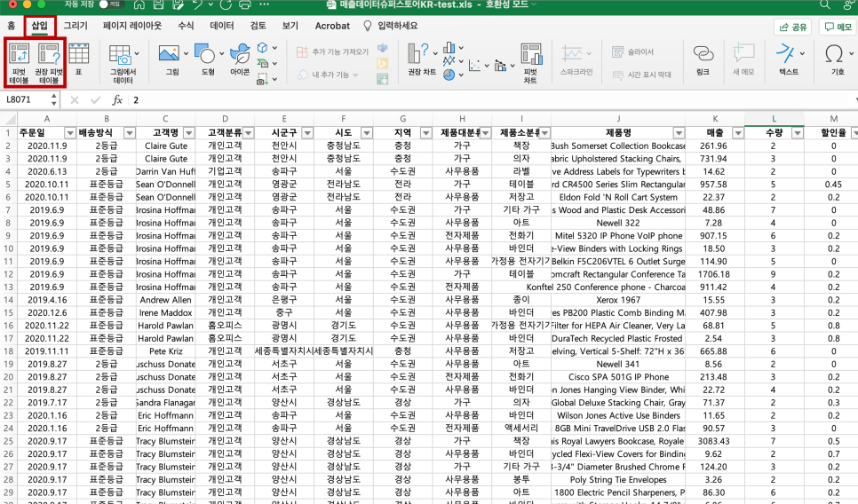Screen dimensions: 858x504
Task: Click the line chart icon
Action: click(449, 60)
